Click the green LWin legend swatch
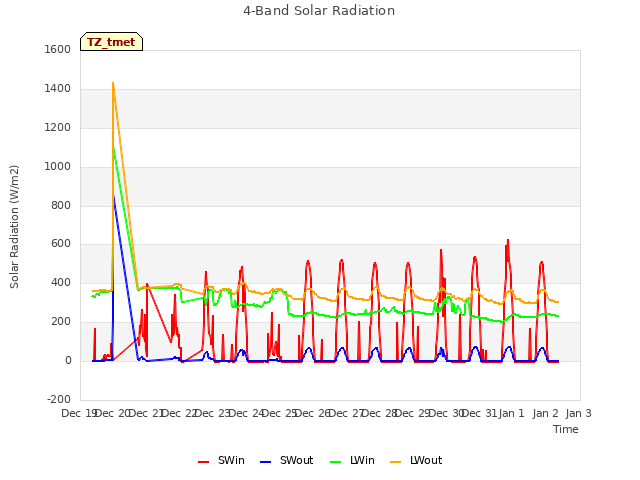The height and width of the screenshot is (480, 640). tap(335, 462)
